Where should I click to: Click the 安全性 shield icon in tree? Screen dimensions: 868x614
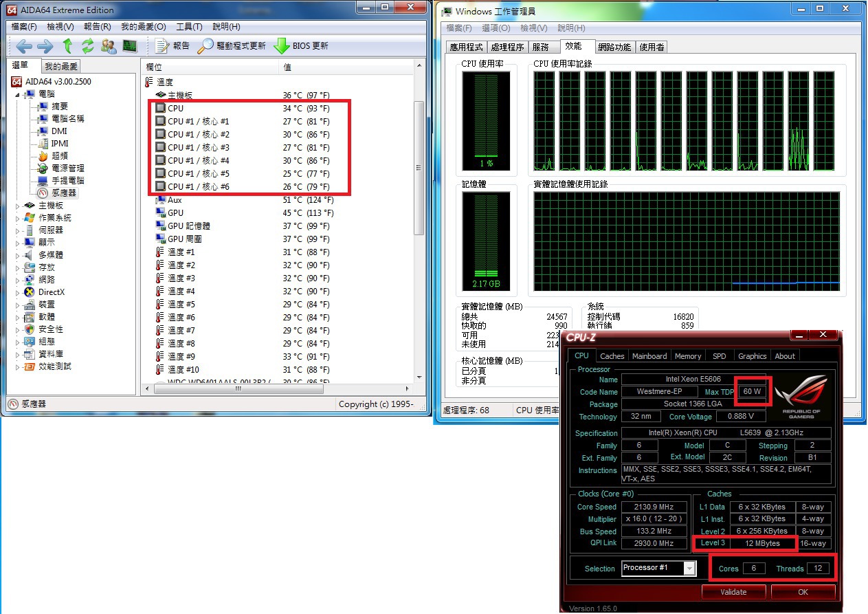point(30,329)
